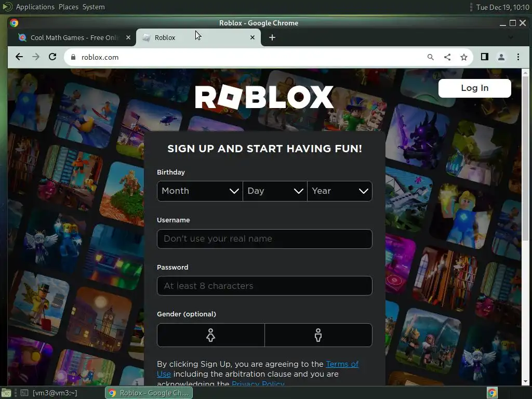Open the Day dropdown
Viewport: 532px width, 399px height.
275,191
